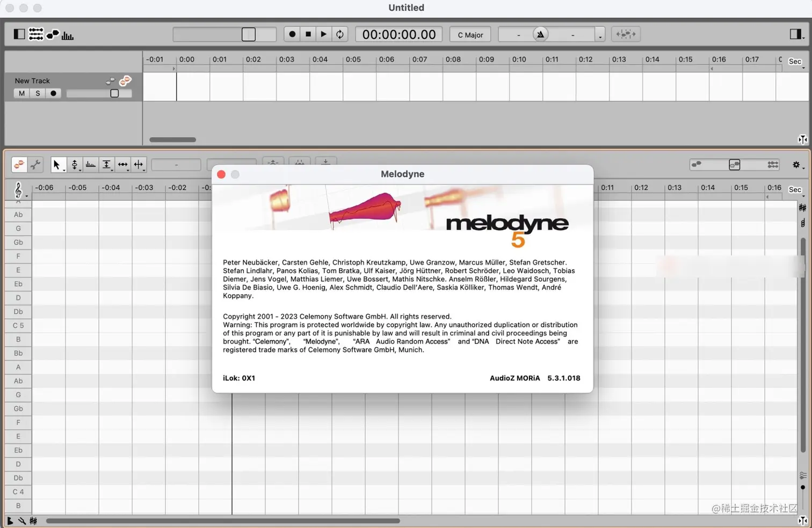Click play arrow icon at editor bottom-left
The width and height of the screenshot is (812, 528).
(10, 520)
